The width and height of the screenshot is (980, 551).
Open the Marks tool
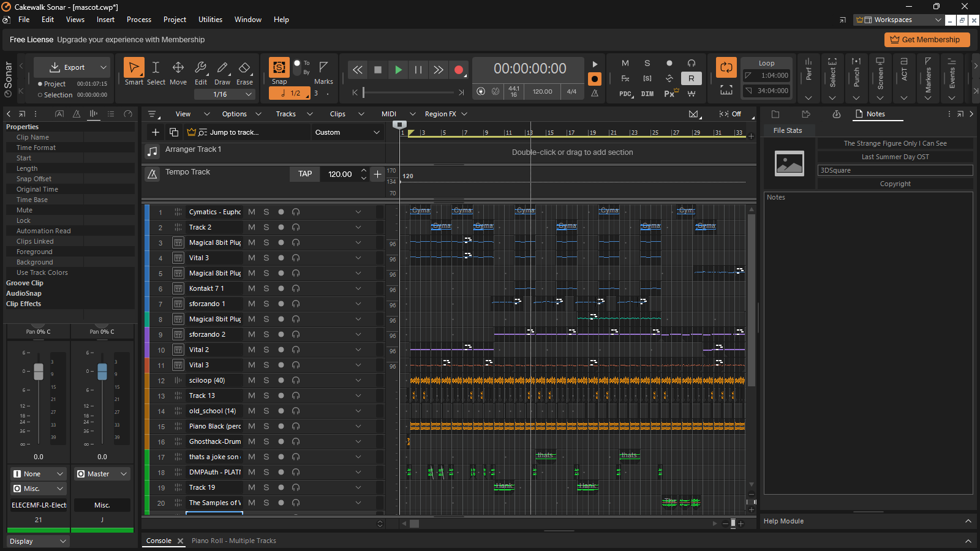pyautogui.click(x=323, y=72)
